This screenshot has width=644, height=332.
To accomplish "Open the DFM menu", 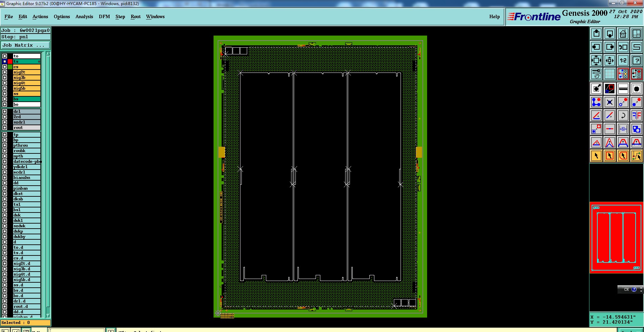I will coord(104,17).
